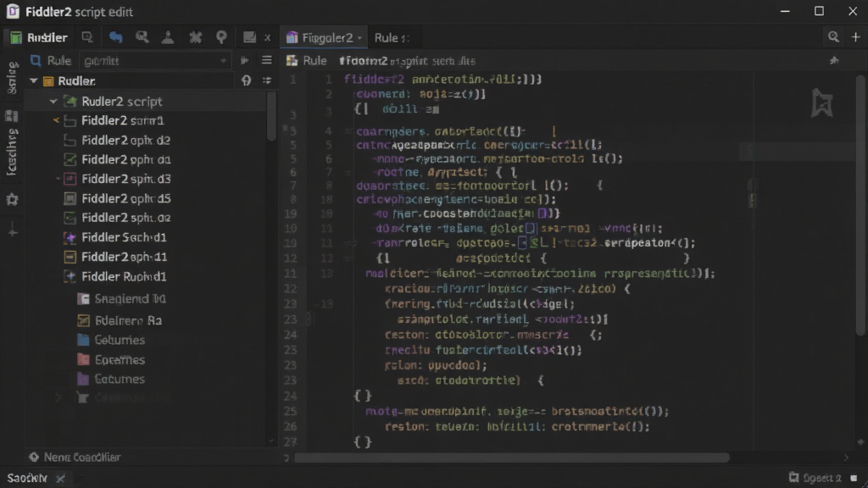Collapse the Rudler2 script tree node
This screenshot has width=868, height=488.
tap(53, 102)
